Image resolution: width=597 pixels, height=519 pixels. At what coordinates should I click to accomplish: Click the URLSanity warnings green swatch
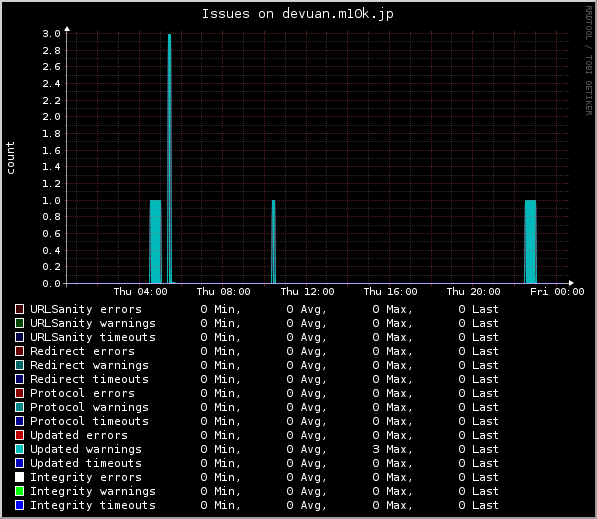tap(19, 323)
